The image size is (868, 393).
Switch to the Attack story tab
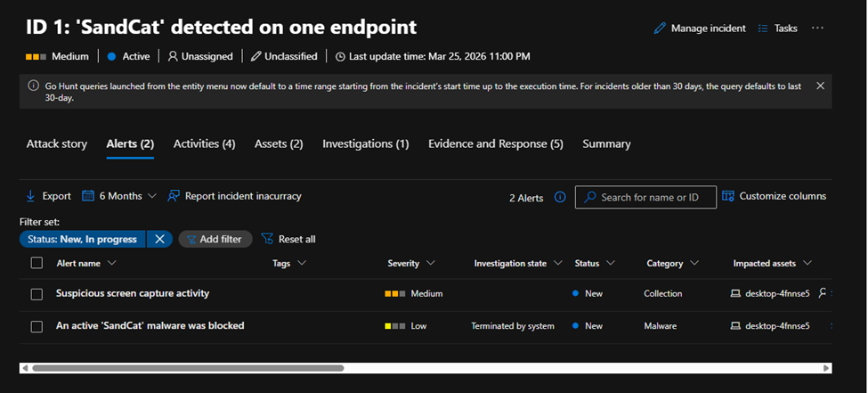pyautogui.click(x=55, y=143)
